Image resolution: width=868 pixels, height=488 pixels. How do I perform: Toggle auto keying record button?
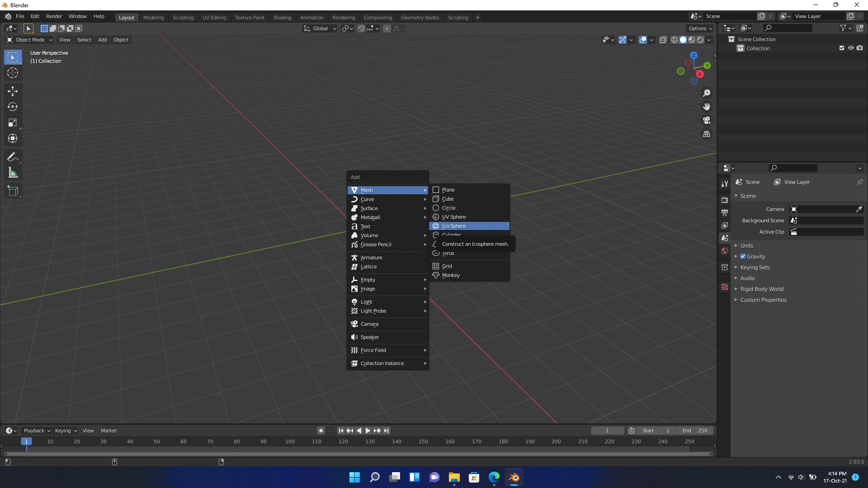tap(321, 431)
